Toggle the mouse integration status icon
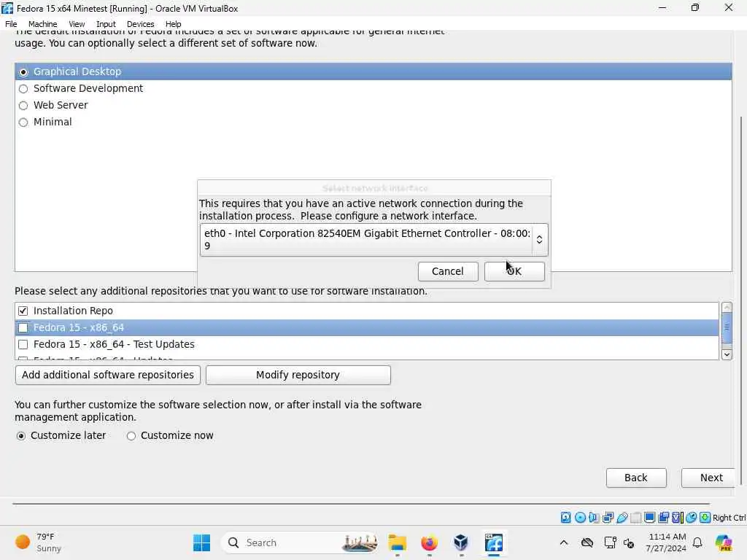747x560 pixels. click(692, 518)
